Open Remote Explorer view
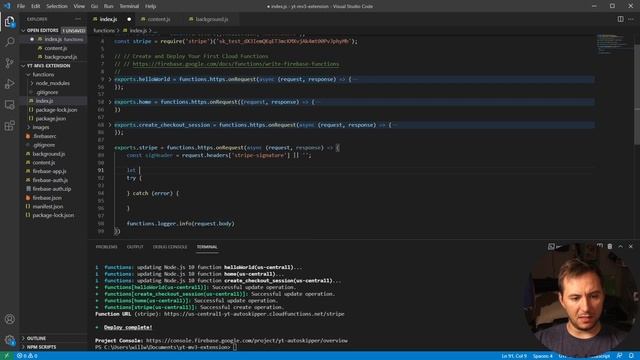Viewport: 640px width, 360px height. [x=9, y=104]
